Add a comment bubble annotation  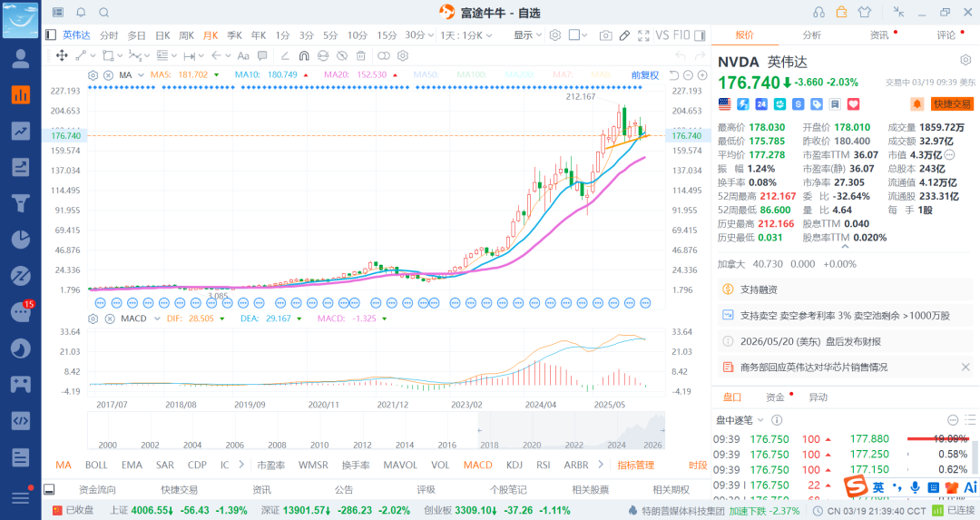coord(262,55)
